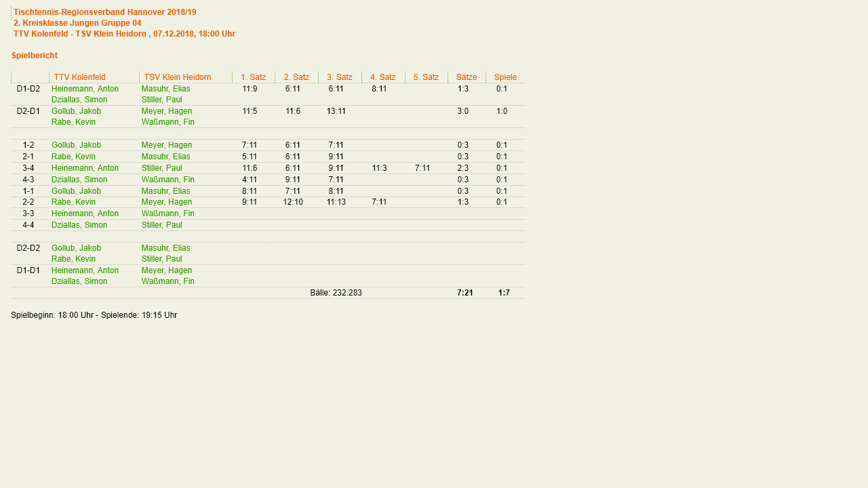Select the "5. Satz" column header
The height and width of the screenshot is (488, 868).
426,77
